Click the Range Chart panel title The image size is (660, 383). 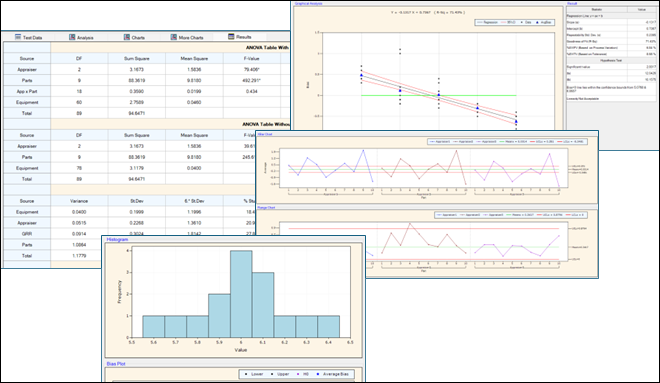[266, 207]
